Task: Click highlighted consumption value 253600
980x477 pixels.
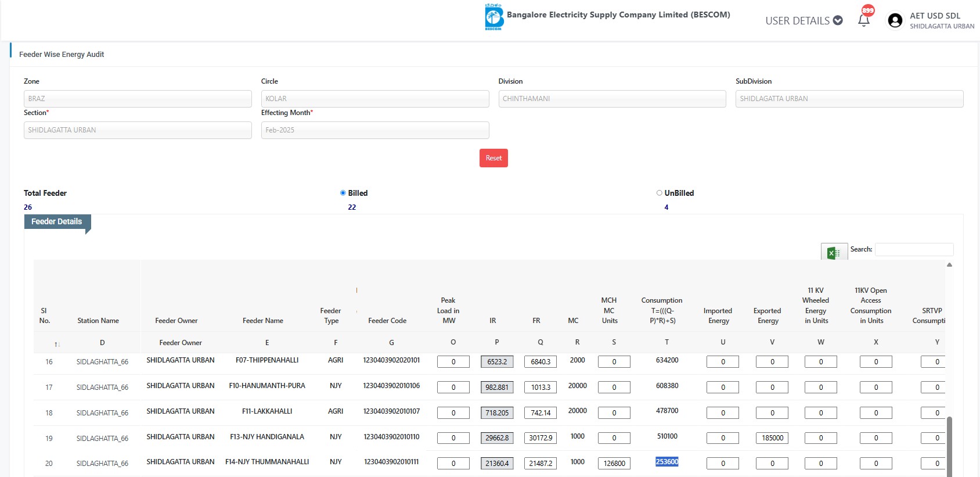Action: (x=667, y=462)
